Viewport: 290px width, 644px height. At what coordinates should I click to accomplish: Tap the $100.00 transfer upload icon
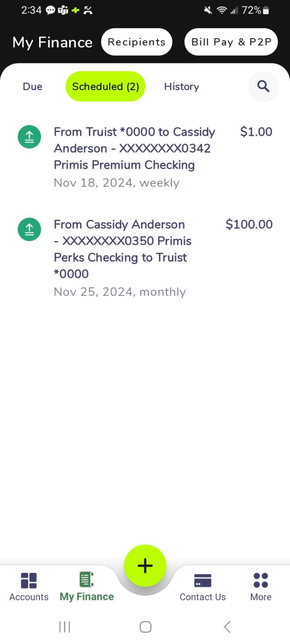click(x=29, y=229)
